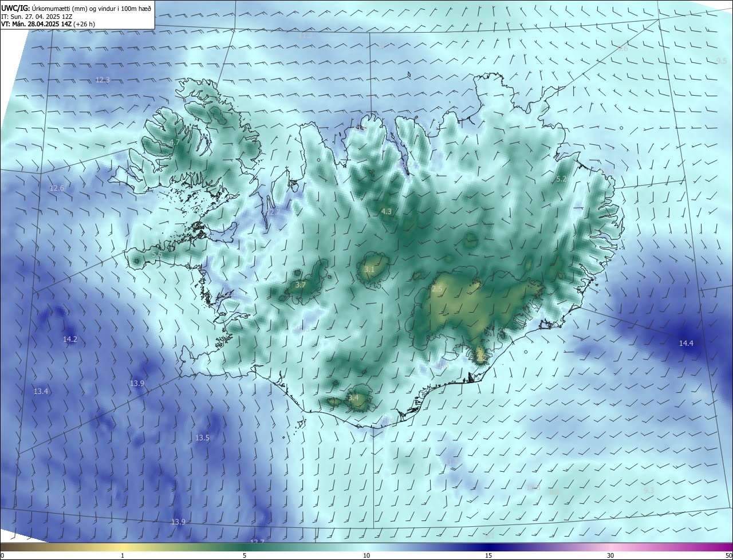Image resolution: width=733 pixels, height=560 pixels.
Task: Click the 12.6 value west of Westfjords
Action: 57,188
